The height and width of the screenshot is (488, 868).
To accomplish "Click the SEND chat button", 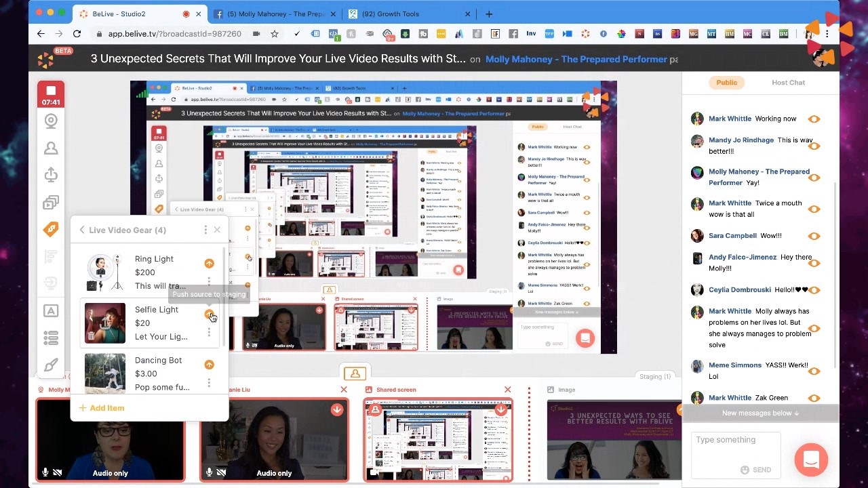I will pos(755,470).
